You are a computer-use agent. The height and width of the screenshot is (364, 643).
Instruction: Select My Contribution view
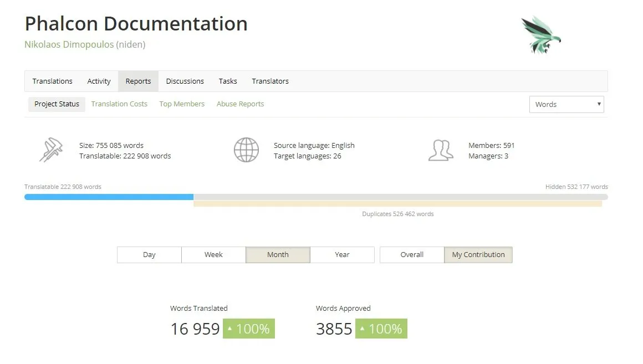click(478, 254)
